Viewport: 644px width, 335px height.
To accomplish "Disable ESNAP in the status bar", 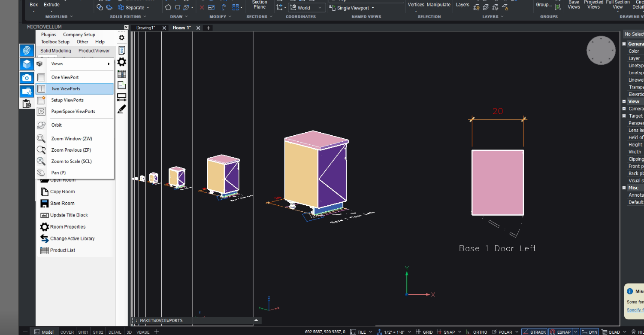I will [x=560, y=332].
